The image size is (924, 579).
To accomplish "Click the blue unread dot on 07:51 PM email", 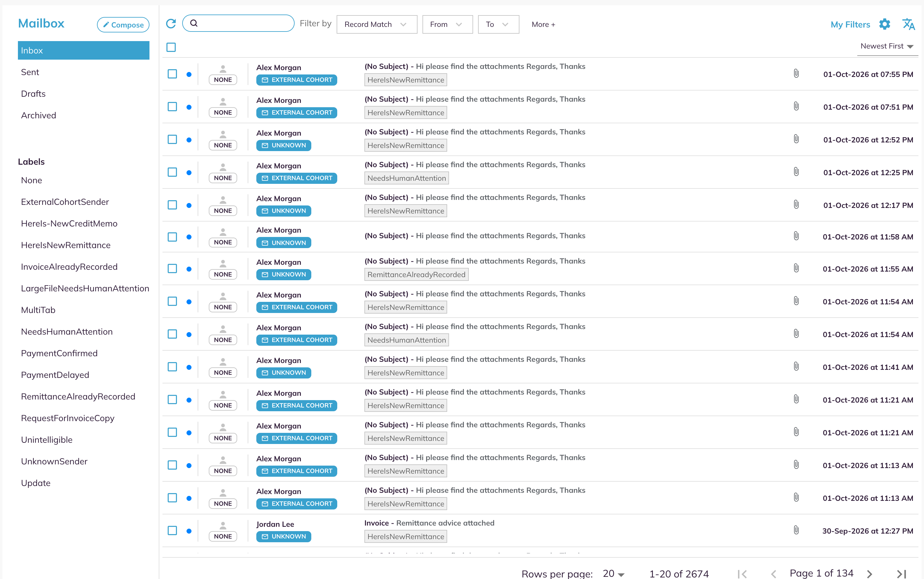I will [189, 107].
